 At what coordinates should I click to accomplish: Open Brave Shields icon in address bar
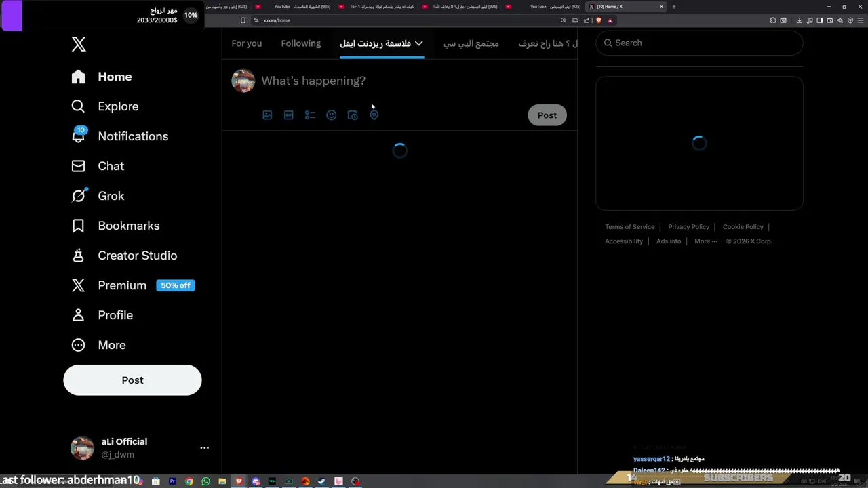(599, 20)
